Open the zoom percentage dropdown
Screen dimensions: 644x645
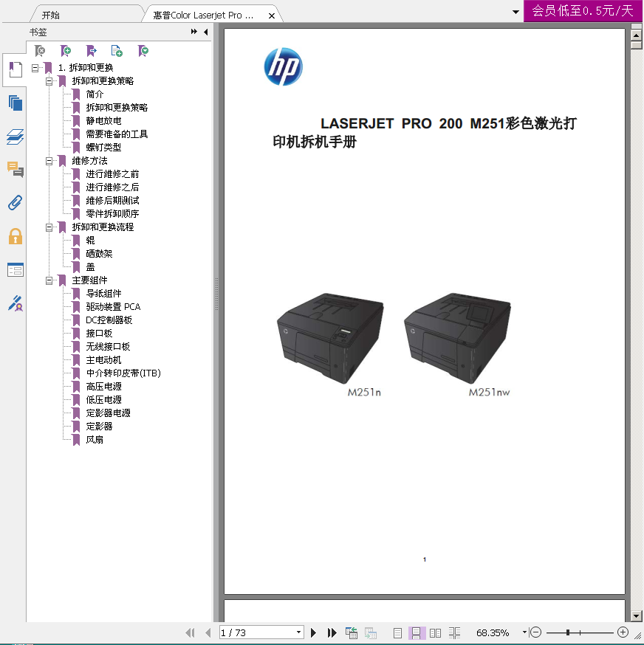(524, 632)
